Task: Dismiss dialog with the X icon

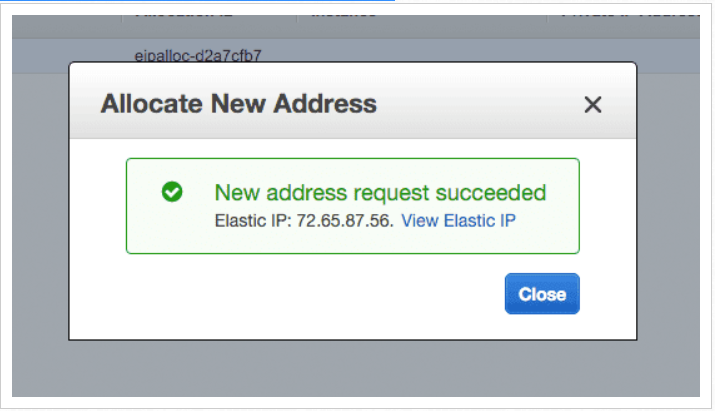Action: click(593, 104)
